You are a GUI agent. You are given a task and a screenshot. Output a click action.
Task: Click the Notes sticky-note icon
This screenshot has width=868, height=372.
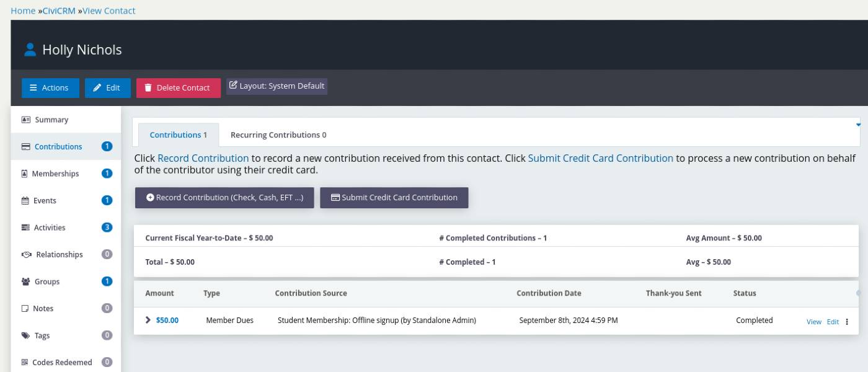tap(25, 309)
